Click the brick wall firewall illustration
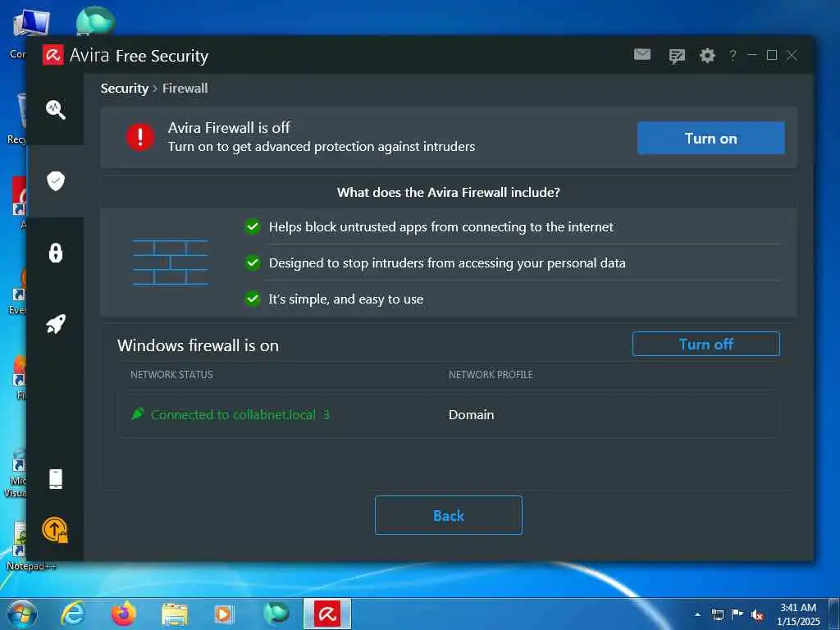This screenshot has width=840, height=630. (170, 262)
